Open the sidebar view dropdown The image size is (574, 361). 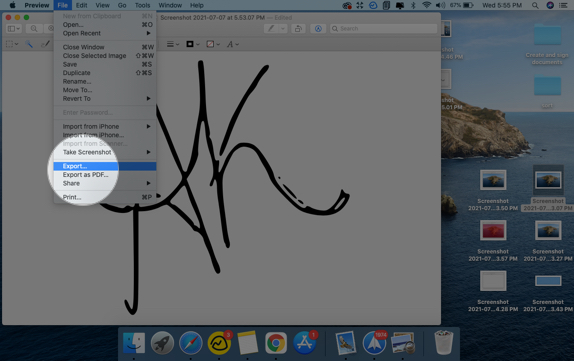(x=14, y=29)
